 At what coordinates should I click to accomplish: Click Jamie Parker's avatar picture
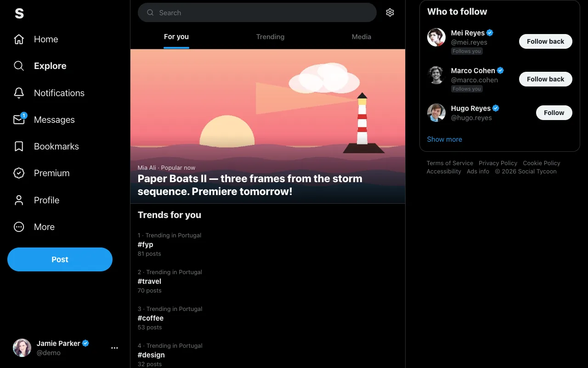22,348
